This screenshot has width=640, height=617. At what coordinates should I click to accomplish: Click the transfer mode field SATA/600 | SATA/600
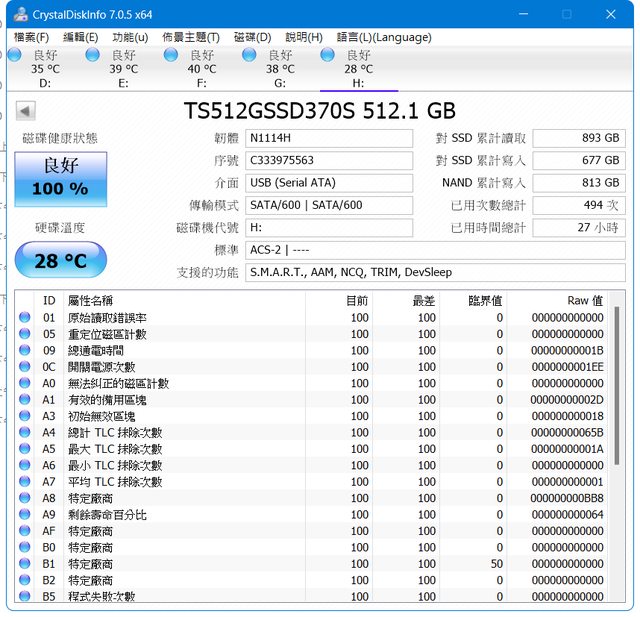click(329, 205)
